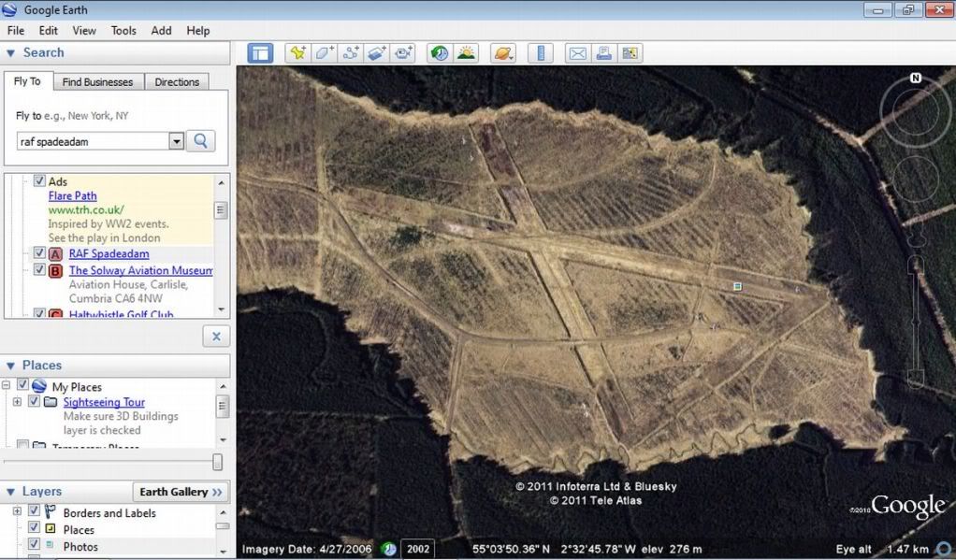The height and width of the screenshot is (560, 956).
Task: Click the Borders and Labels flag icon
Action: [x=50, y=512]
